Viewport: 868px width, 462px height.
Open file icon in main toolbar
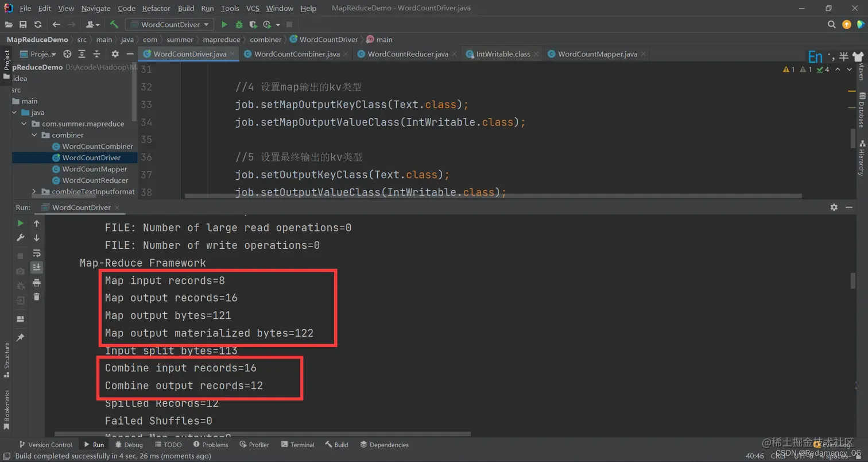(x=9, y=25)
